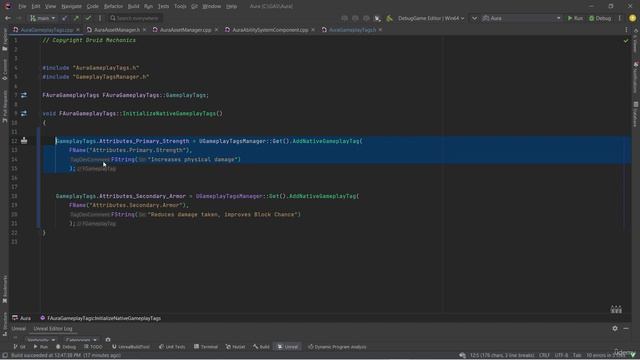The width and height of the screenshot is (640, 360).
Task: Switch to AuraAssetManager.h tab
Action: point(116,30)
